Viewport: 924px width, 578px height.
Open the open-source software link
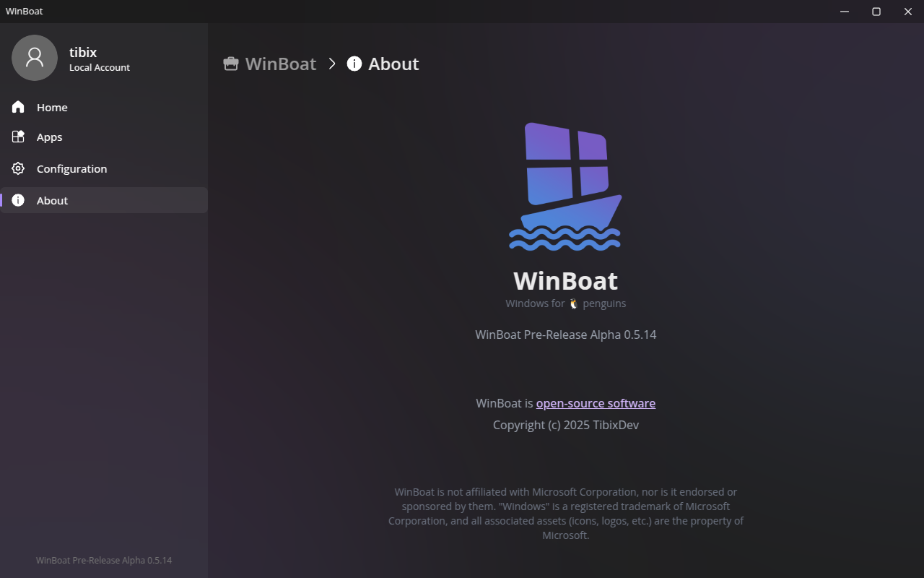pos(595,403)
